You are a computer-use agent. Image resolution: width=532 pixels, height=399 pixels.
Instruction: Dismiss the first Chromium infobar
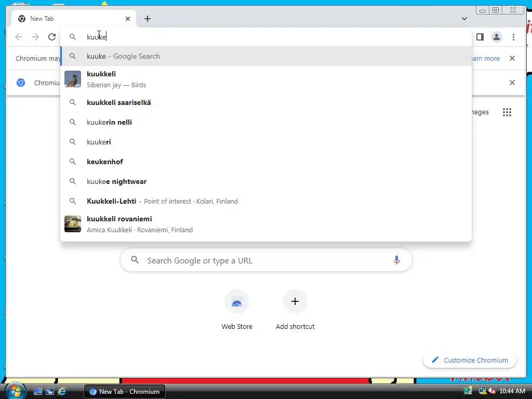(x=512, y=58)
